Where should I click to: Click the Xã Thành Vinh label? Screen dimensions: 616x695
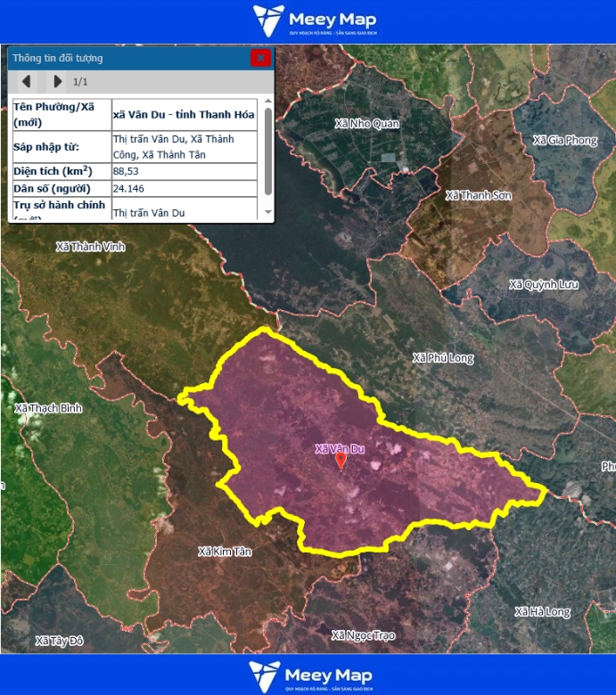point(90,246)
